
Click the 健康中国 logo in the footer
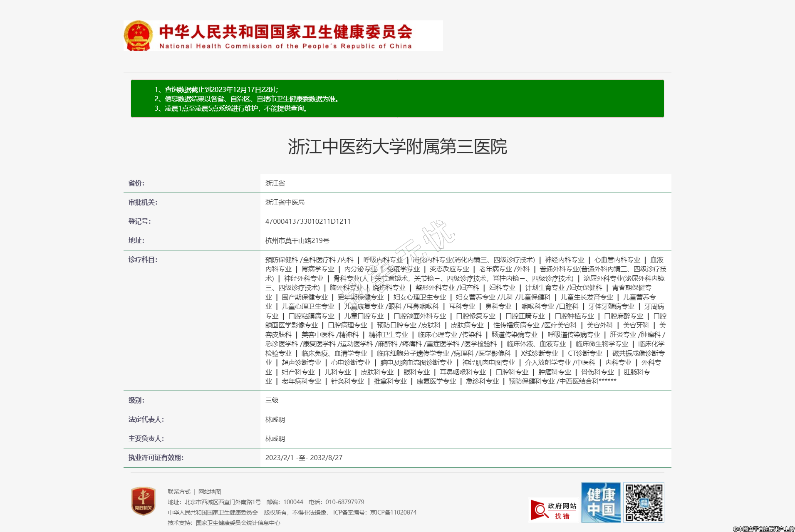click(x=601, y=502)
